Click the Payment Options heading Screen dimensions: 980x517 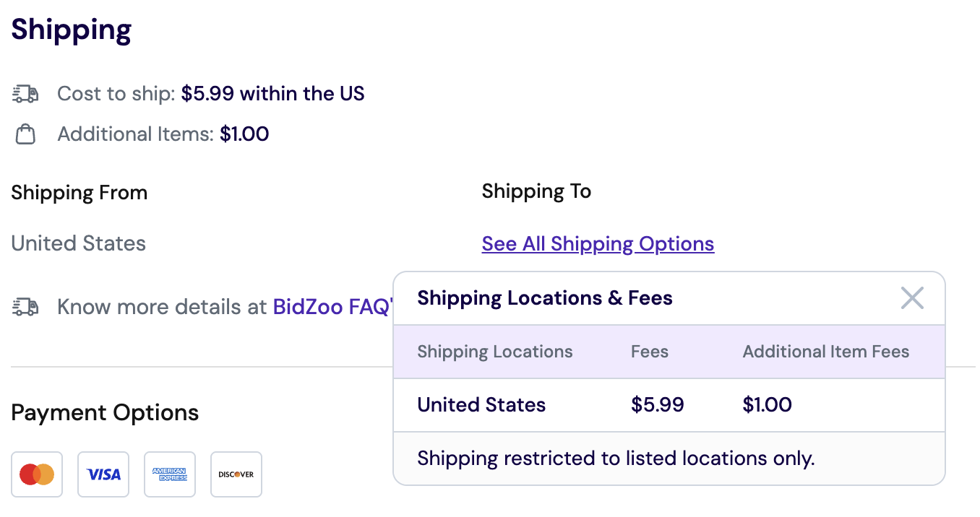pos(105,413)
